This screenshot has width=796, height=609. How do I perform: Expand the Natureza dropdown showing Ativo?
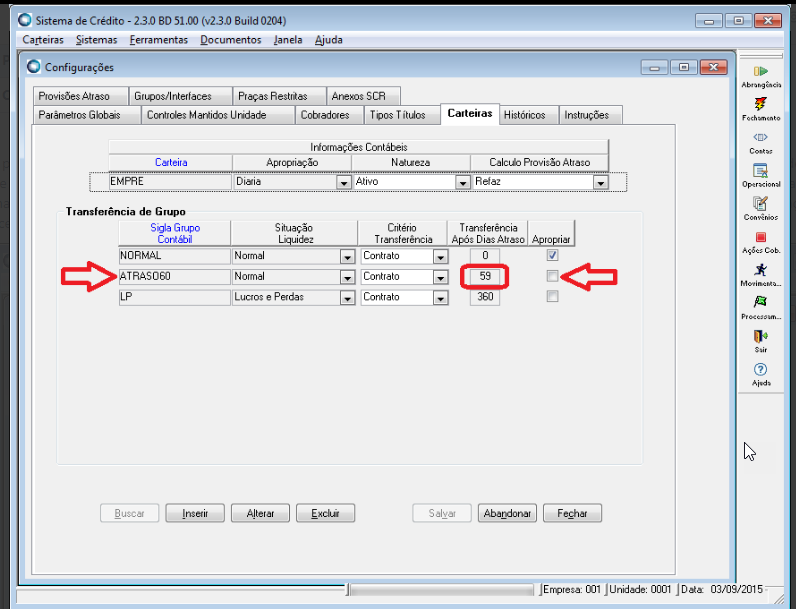[x=462, y=182]
